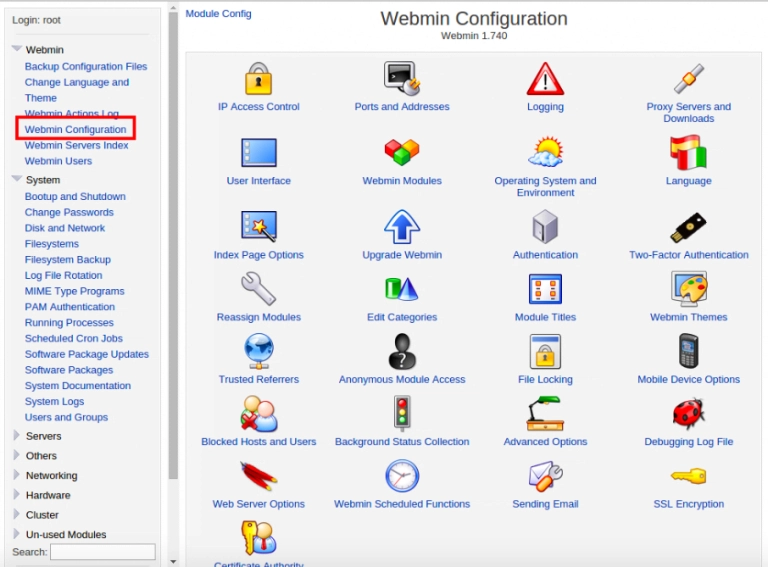Open Operating System and Environment sun icon

[x=545, y=152]
